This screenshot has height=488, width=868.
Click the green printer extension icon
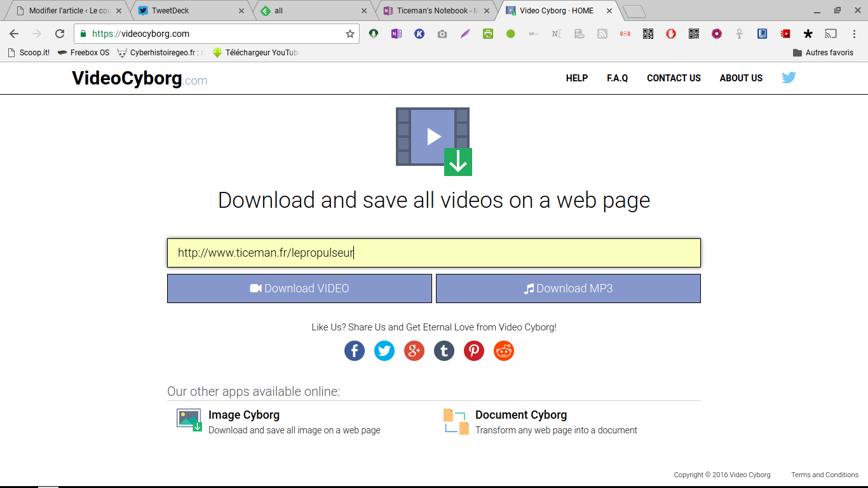(x=488, y=34)
